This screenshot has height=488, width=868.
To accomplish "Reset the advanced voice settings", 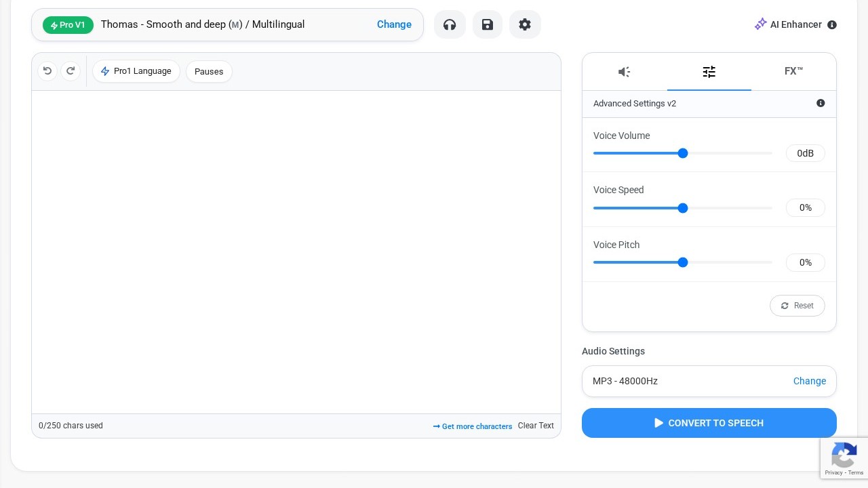I will point(797,306).
